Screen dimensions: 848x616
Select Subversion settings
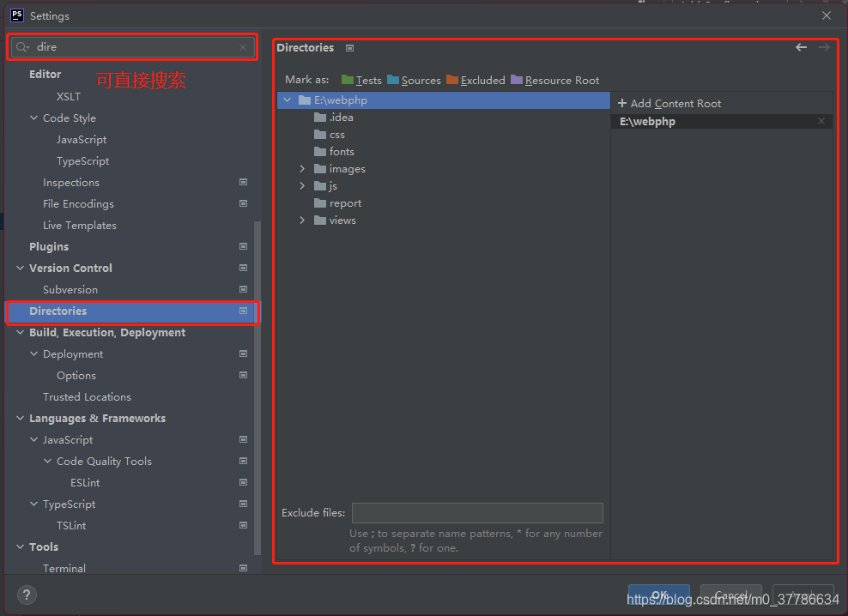(x=70, y=289)
